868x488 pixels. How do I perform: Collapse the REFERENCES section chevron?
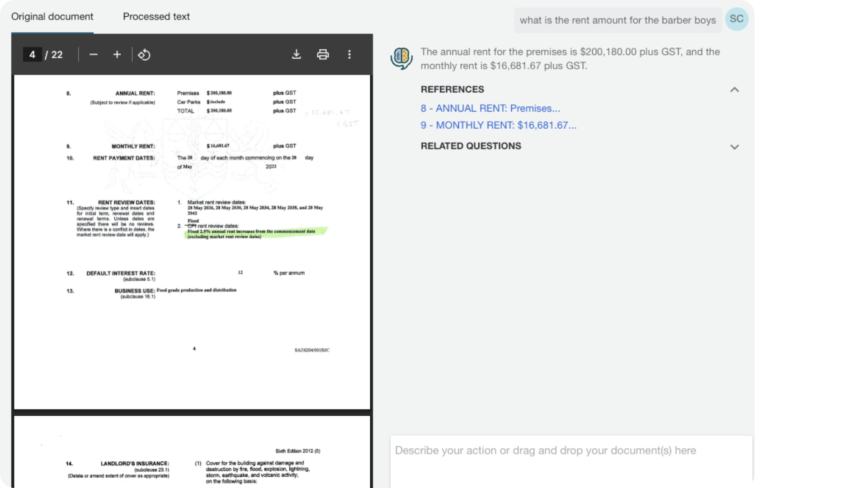point(735,90)
